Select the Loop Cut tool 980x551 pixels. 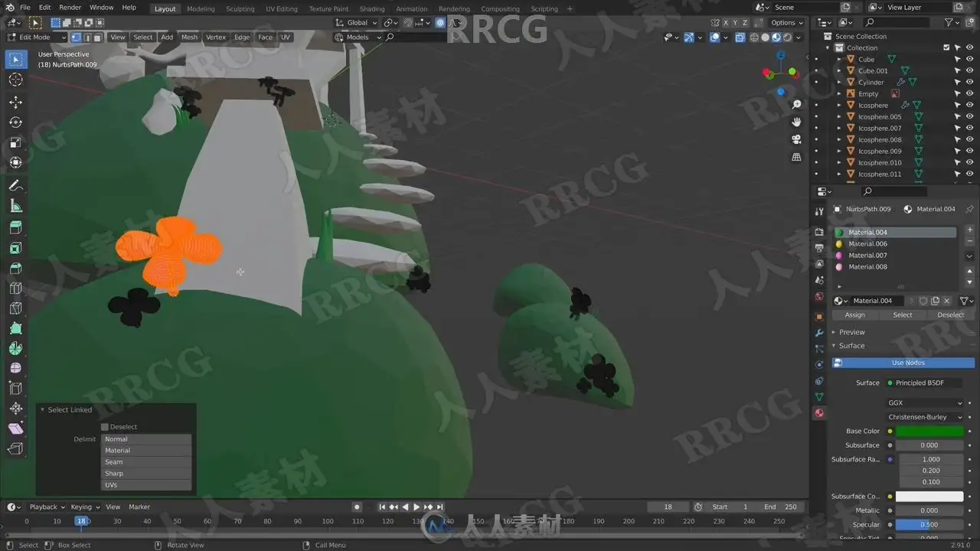(x=16, y=289)
